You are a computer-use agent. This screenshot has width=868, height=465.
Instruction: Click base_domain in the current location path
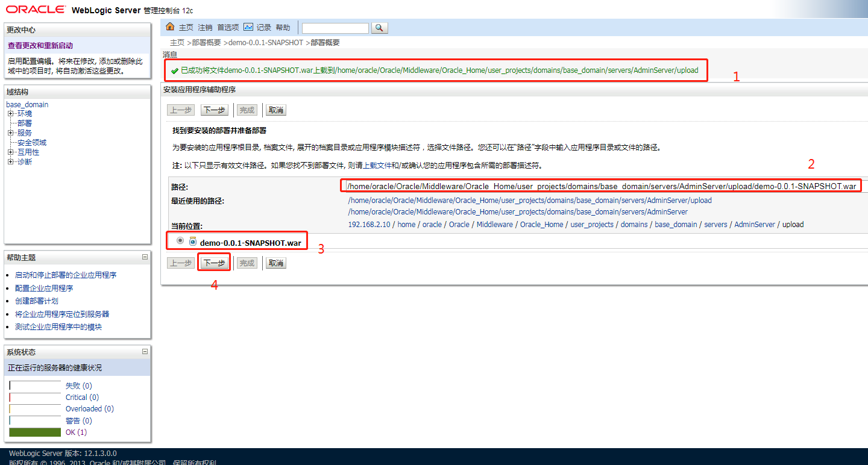tap(676, 225)
